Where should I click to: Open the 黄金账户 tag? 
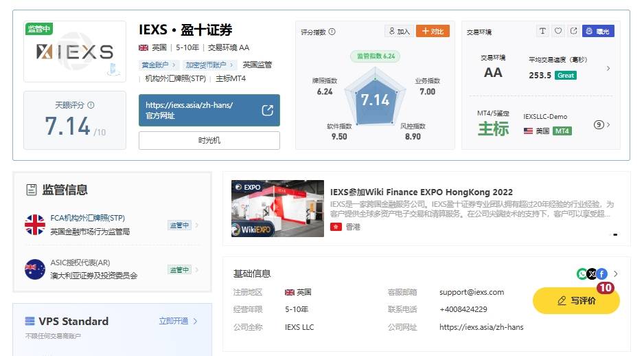coord(158,65)
